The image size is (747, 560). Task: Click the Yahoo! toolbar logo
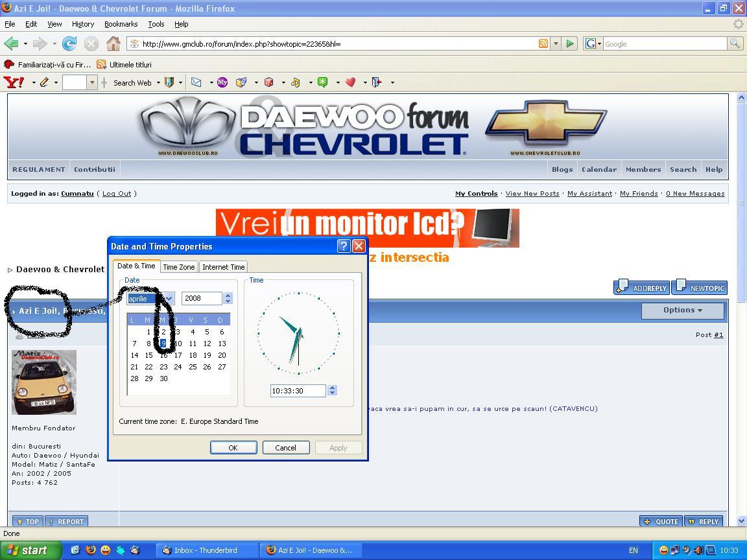click(x=14, y=82)
